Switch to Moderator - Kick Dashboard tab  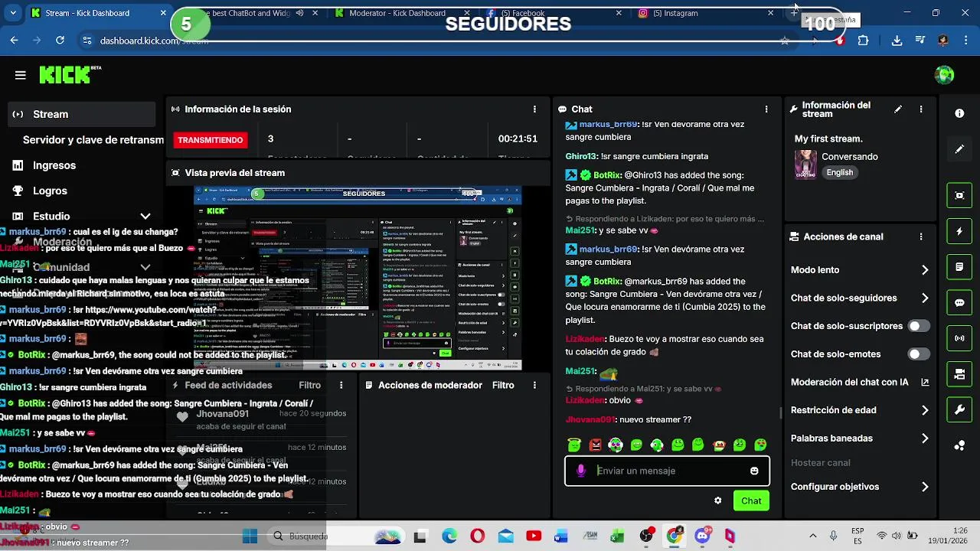tap(403, 13)
